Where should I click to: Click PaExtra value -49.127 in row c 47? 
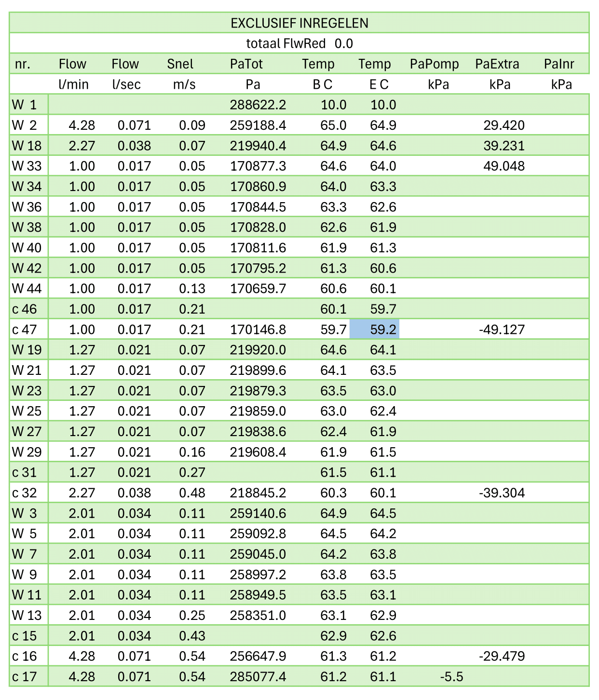tap(502, 329)
